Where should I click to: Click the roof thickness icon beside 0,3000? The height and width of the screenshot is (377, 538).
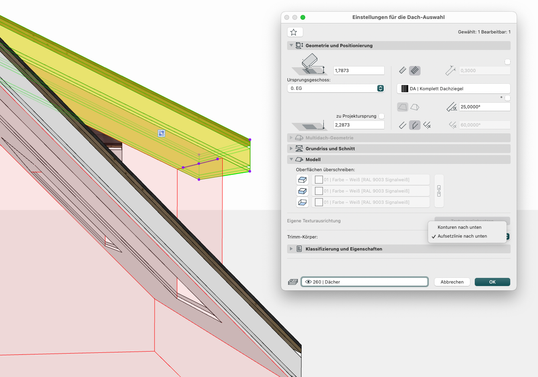coord(450,70)
